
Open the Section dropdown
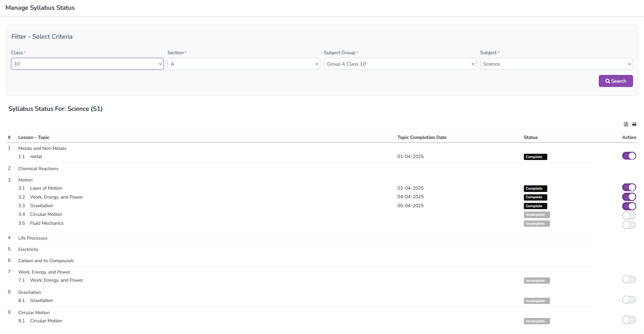(243, 64)
